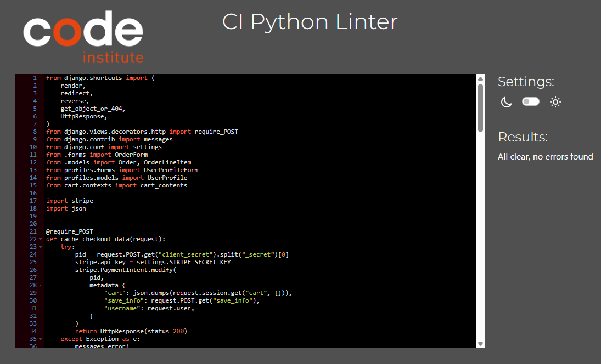Click the '"save_info"' line 30

pyautogui.click(x=182, y=300)
